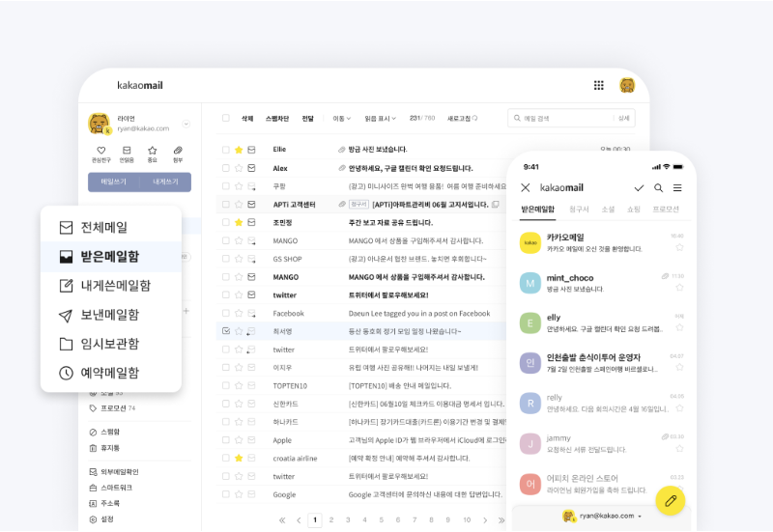Go to next page arrow in pagination

coord(485,520)
